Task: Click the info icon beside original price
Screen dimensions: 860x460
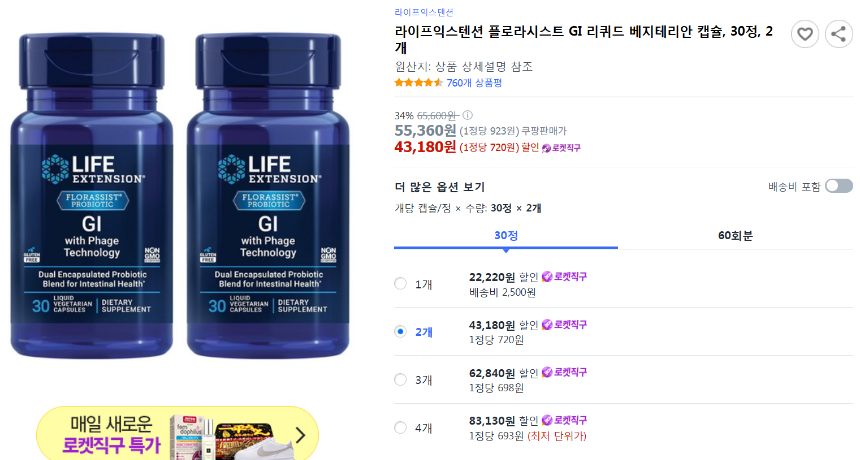Action: tap(467, 115)
